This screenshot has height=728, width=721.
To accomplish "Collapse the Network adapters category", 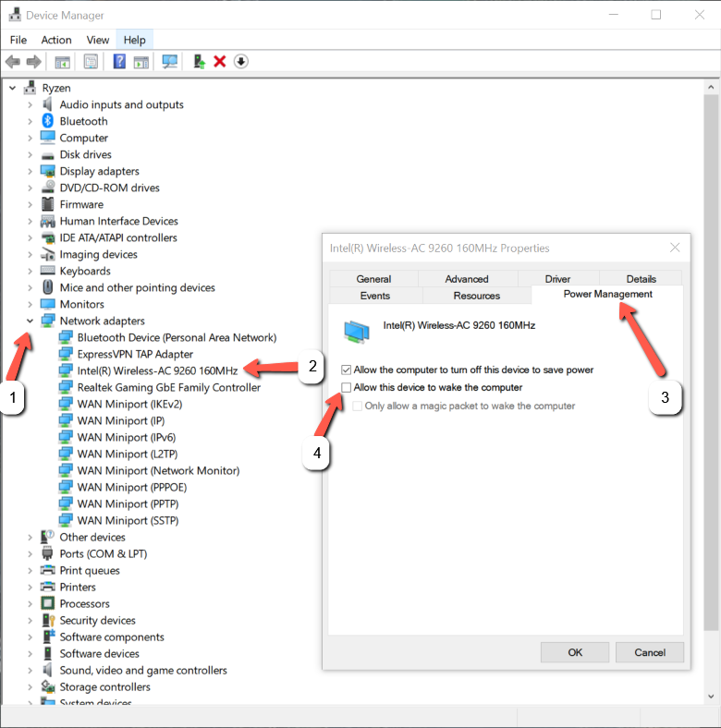I will tap(30, 321).
